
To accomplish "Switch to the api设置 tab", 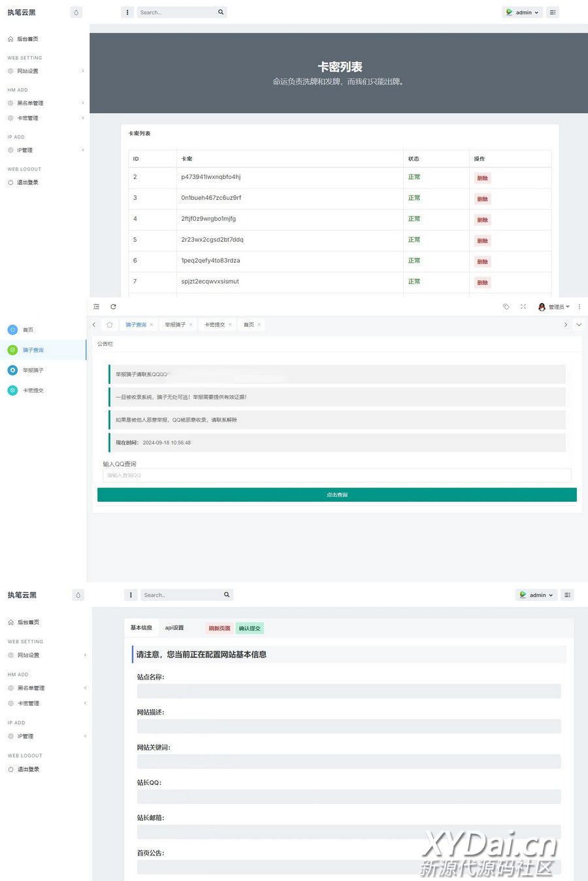I will tap(174, 628).
